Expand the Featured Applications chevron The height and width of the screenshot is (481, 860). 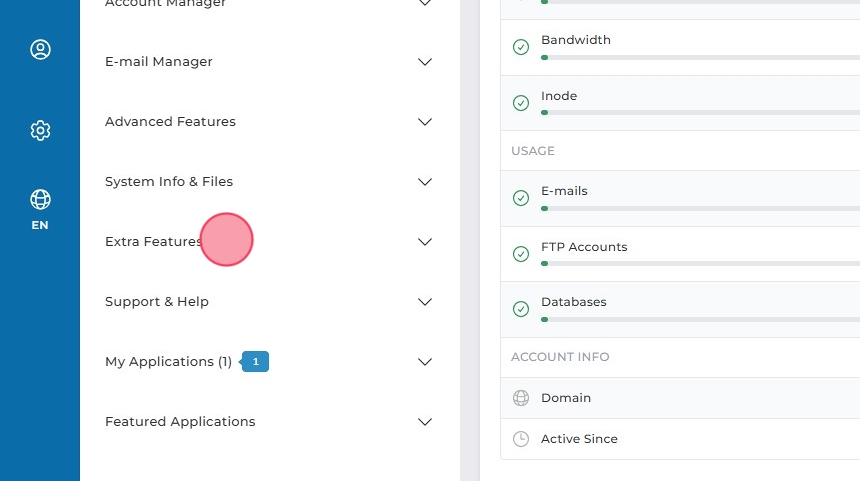click(425, 422)
